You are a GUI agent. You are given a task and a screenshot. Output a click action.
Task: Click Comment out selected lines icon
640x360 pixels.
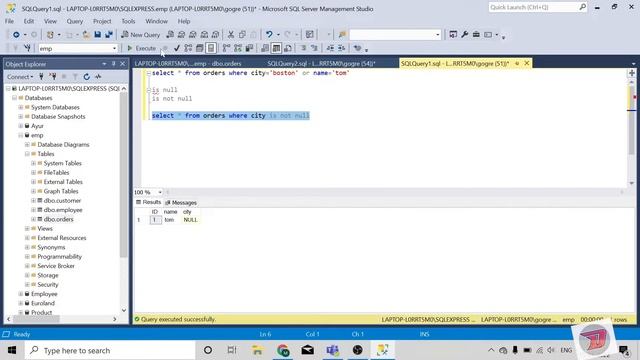coord(303,48)
